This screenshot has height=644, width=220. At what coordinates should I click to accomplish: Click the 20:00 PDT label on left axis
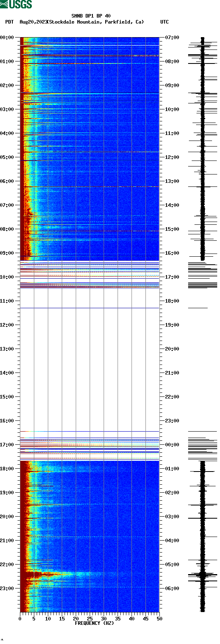[7, 517]
